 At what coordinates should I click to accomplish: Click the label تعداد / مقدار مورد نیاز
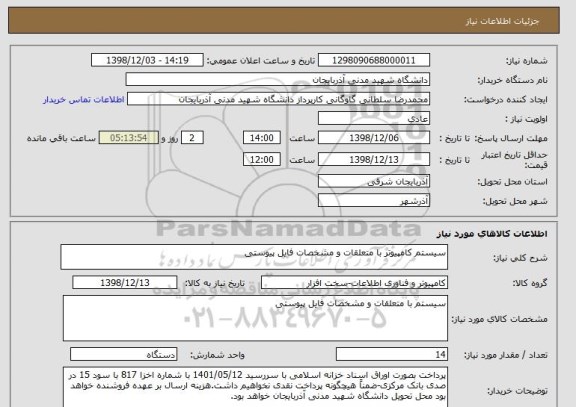tap(506, 355)
